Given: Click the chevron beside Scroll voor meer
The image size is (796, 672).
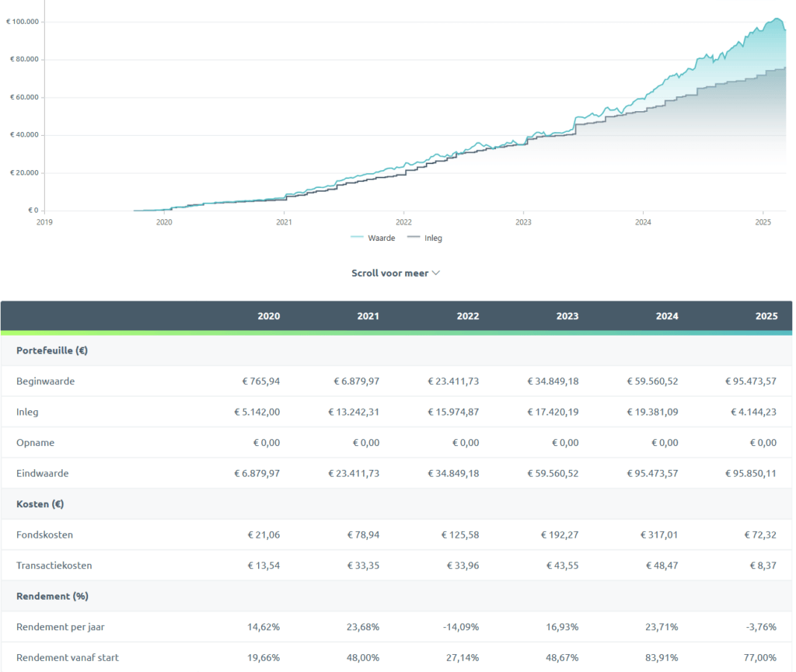Looking at the screenshot, I should click(436, 273).
